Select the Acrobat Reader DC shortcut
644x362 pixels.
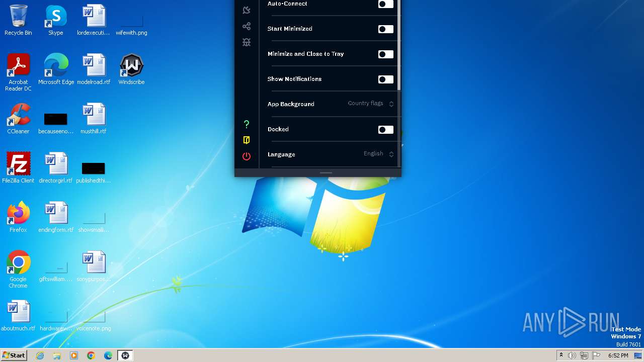[x=18, y=72]
